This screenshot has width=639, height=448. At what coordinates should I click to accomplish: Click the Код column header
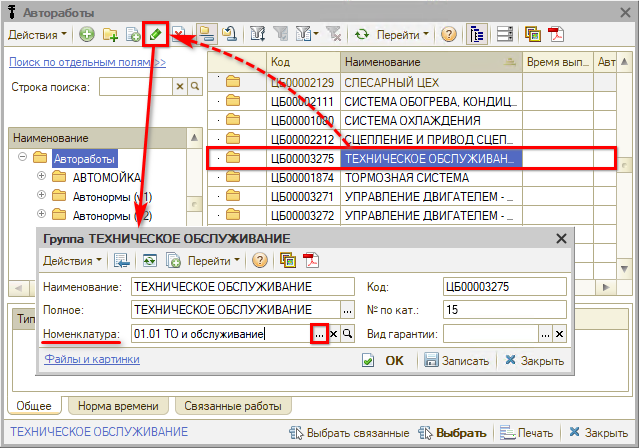coord(303,62)
